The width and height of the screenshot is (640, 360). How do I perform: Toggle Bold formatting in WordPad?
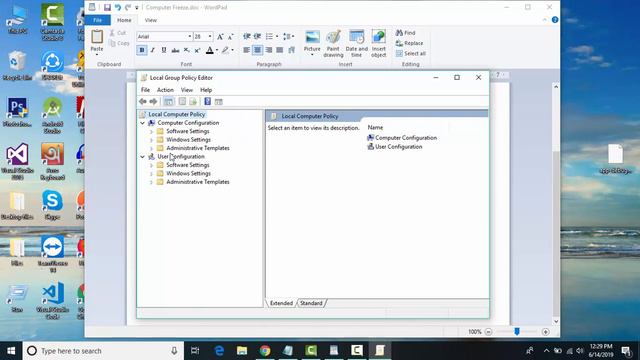click(x=142, y=50)
